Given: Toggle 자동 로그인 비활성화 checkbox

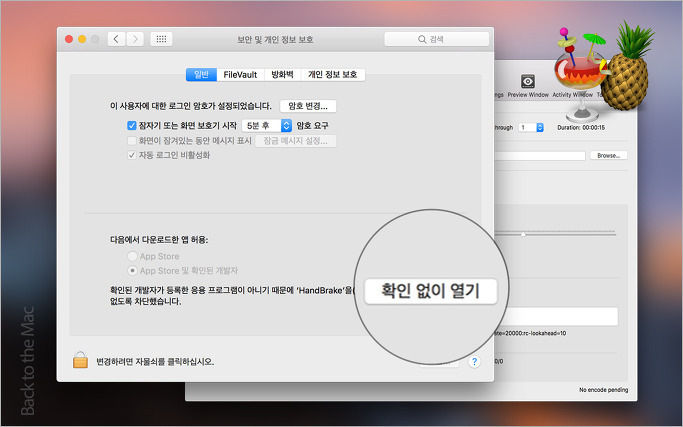Looking at the screenshot, I should (132, 155).
